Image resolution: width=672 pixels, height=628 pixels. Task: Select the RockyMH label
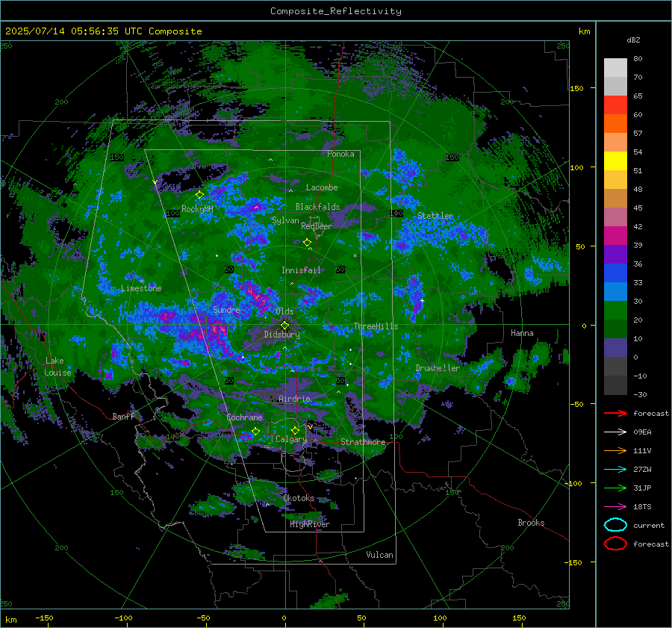click(x=197, y=209)
